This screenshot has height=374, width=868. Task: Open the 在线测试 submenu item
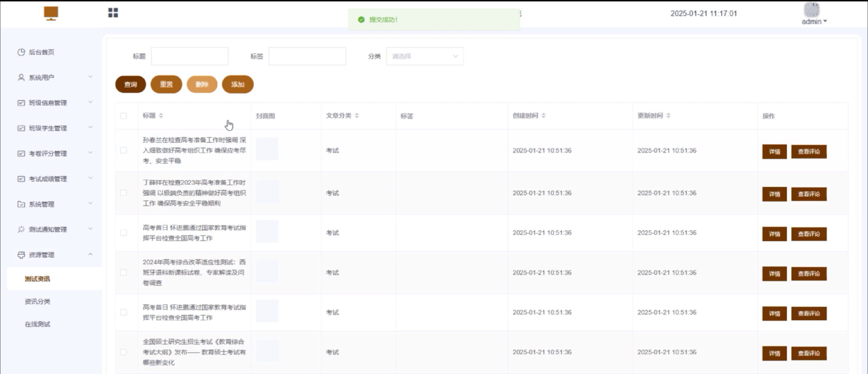pos(37,324)
